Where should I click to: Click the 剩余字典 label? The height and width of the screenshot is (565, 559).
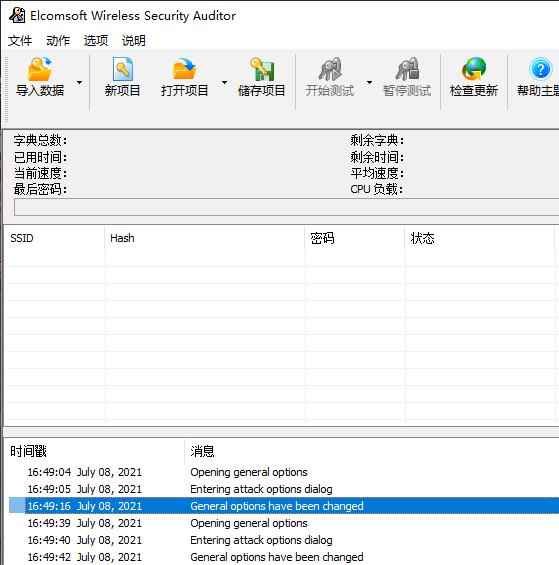377,140
